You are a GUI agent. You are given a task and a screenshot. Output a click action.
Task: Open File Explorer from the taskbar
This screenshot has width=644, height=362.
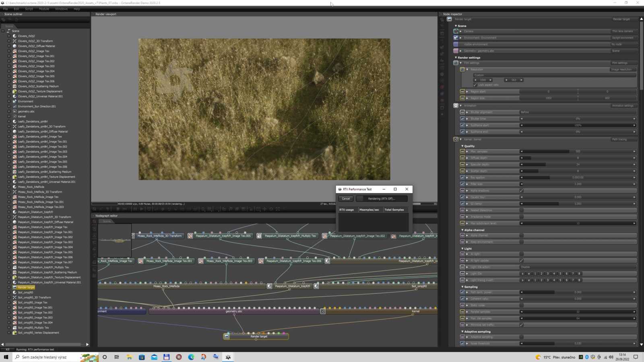(x=129, y=357)
